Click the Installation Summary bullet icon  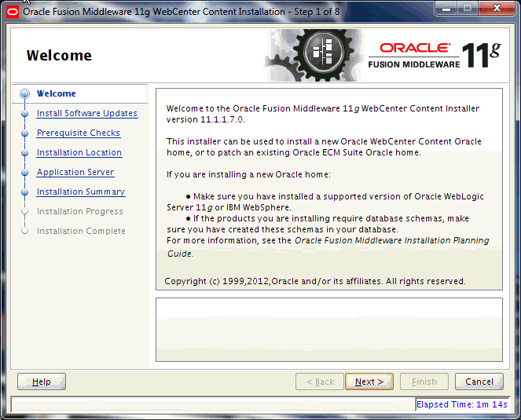tap(24, 192)
